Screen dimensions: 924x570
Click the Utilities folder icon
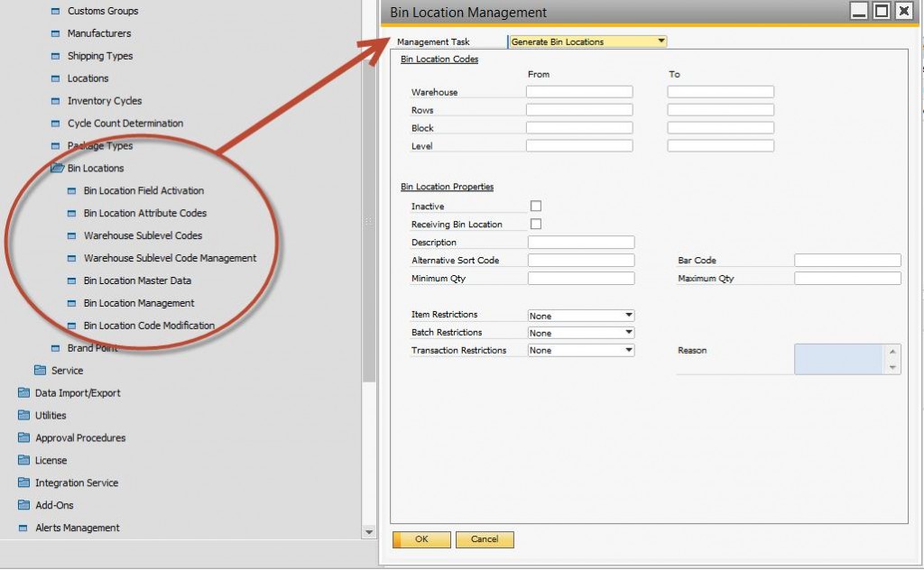[x=23, y=416]
